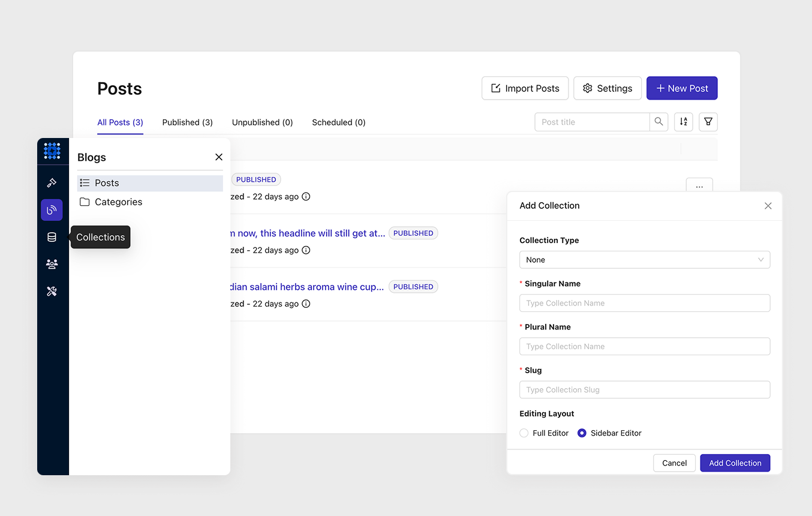Switch to the Unpublished tab
Viewport: 812px width, 516px height.
click(x=262, y=122)
